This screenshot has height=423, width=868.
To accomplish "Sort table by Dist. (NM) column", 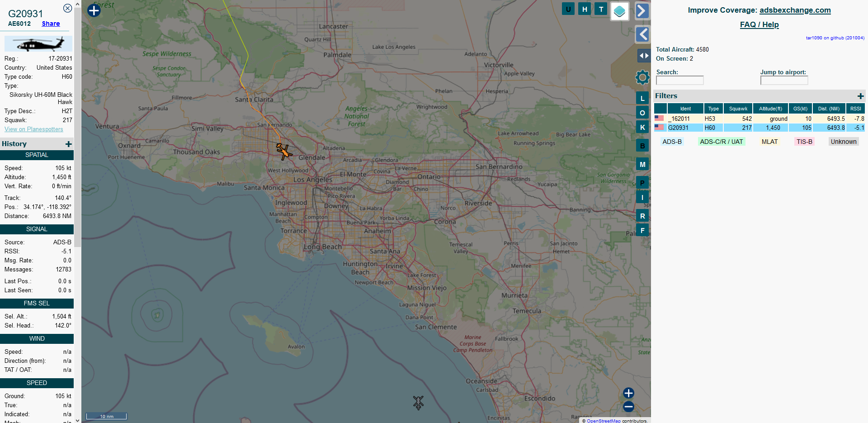I will tap(829, 109).
